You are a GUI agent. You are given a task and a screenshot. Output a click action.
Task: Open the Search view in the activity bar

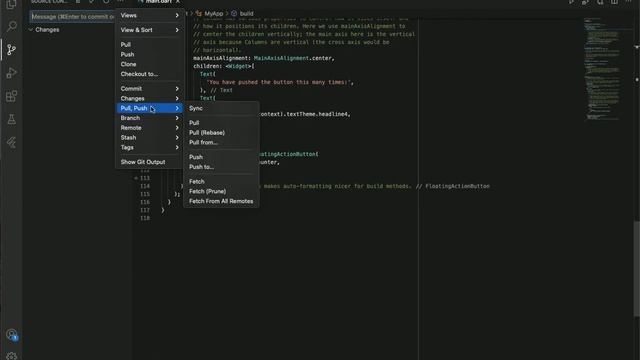click(11, 27)
